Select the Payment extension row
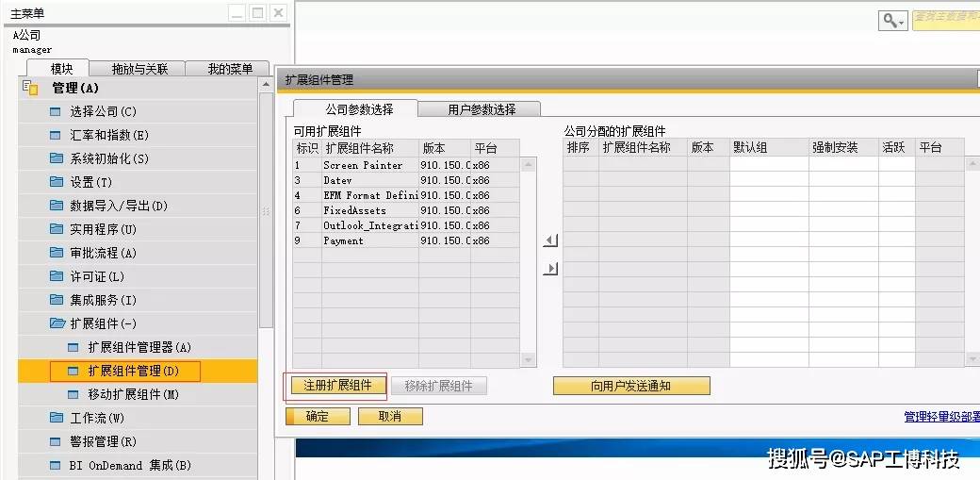 [406, 240]
